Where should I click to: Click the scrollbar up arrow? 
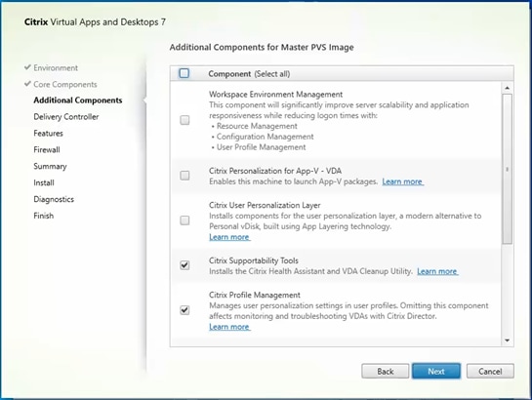tap(508, 88)
